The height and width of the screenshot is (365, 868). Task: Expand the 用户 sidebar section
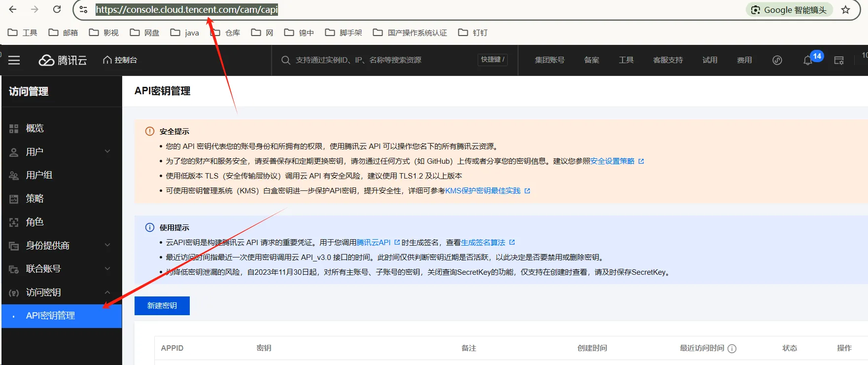coord(62,152)
